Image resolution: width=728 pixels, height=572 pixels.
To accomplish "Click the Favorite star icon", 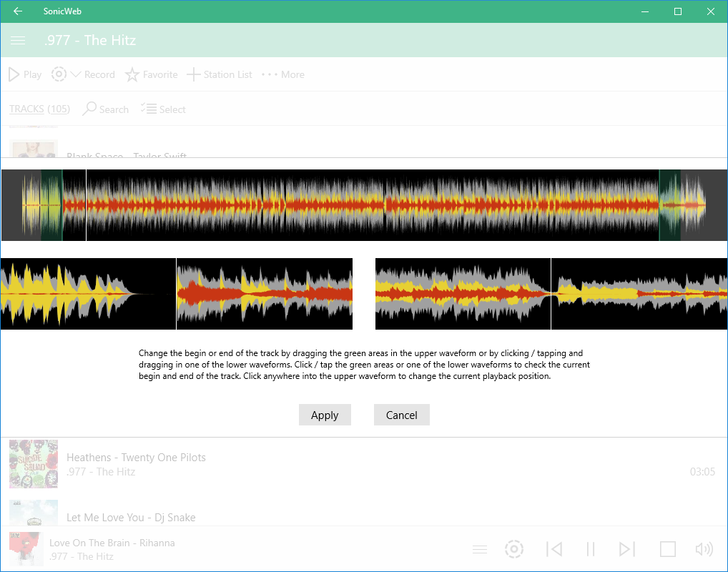I will pyautogui.click(x=133, y=74).
